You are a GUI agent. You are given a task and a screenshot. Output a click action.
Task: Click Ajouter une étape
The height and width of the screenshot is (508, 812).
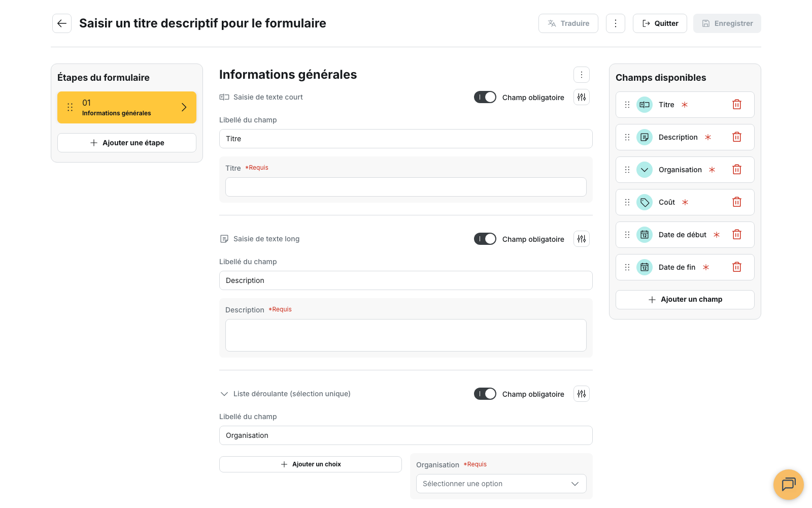point(127,143)
